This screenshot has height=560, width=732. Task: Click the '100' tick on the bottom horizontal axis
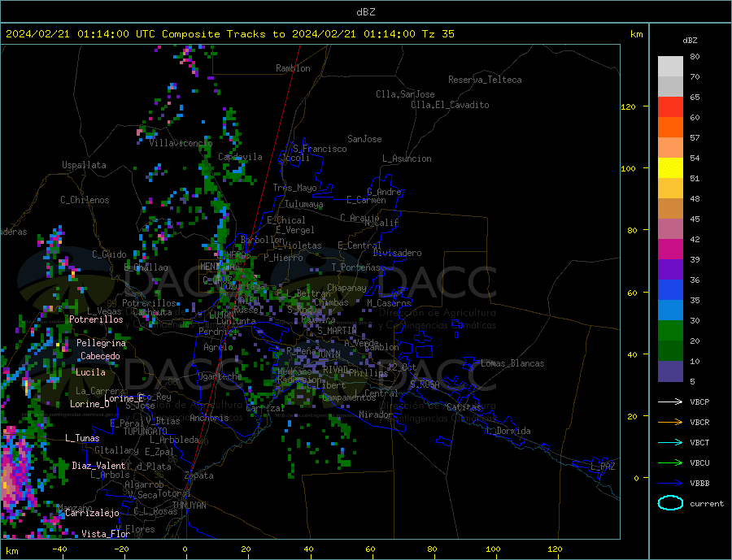click(494, 549)
